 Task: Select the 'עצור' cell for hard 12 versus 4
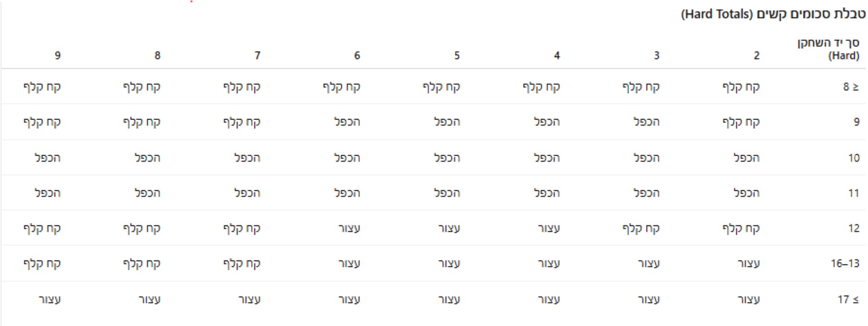click(x=549, y=228)
